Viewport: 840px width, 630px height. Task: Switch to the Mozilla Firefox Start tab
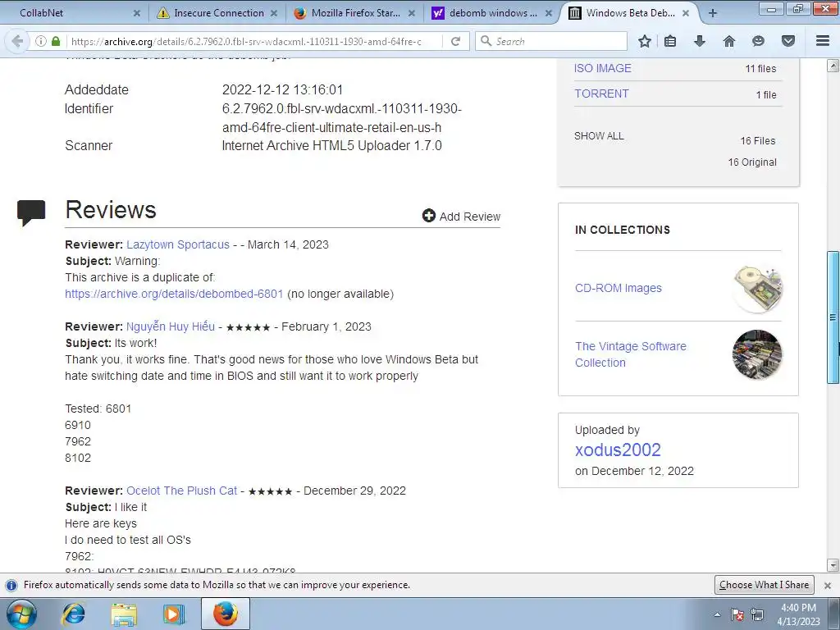click(354, 13)
